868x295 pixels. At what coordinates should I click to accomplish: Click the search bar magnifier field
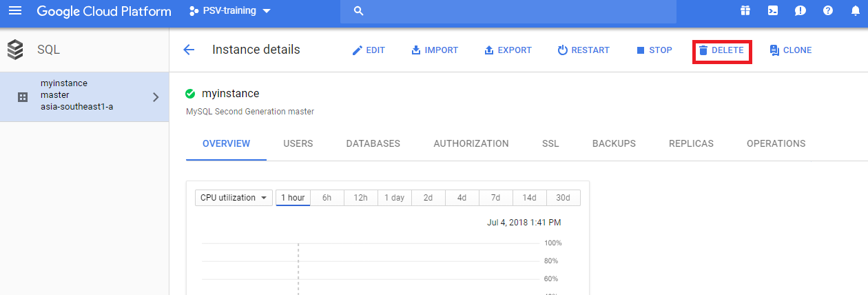[508, 11]
